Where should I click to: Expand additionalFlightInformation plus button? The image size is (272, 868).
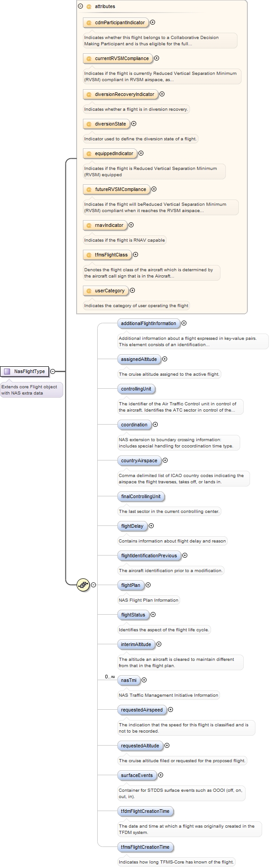click(x=184, y=323)
